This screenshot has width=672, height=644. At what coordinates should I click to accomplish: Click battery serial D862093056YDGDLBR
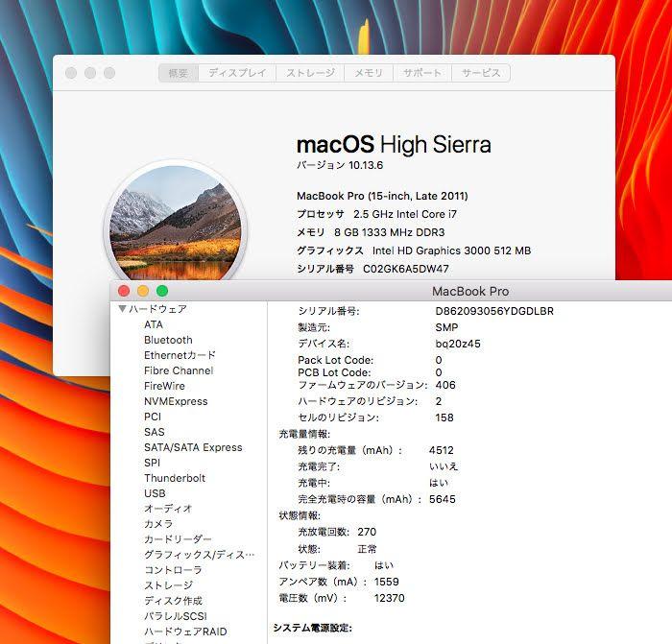494,311
